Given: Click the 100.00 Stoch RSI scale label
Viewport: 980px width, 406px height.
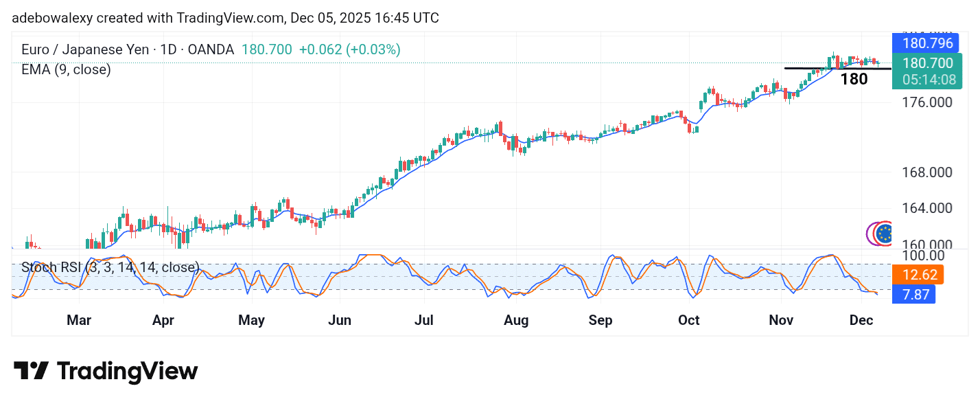Looking at the screenshot, I should [x=922, y=256].
